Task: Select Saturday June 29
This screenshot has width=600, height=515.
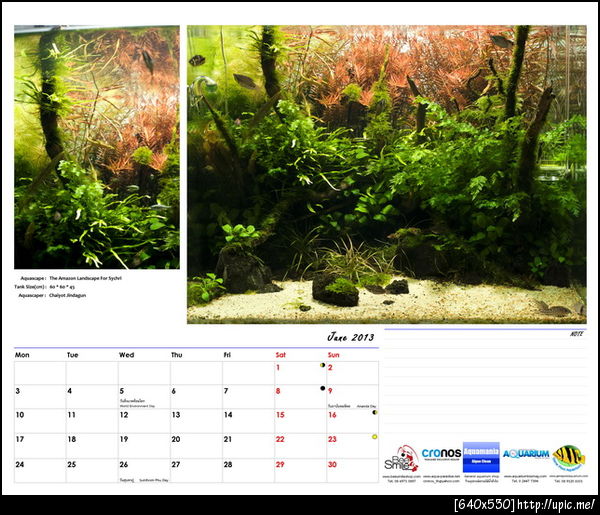Action: click(300, 471)
